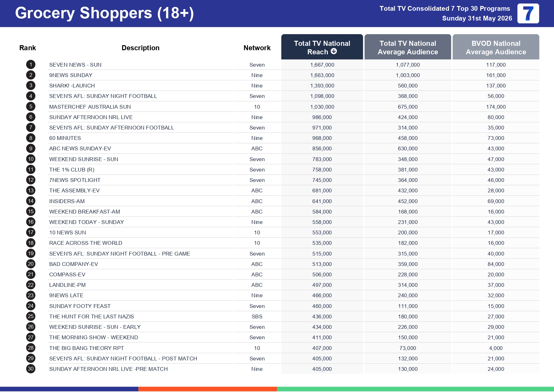Click the reach value 856,000
Image resolution: width=554 pixels, height=392 pixels.
click(322, 148)
